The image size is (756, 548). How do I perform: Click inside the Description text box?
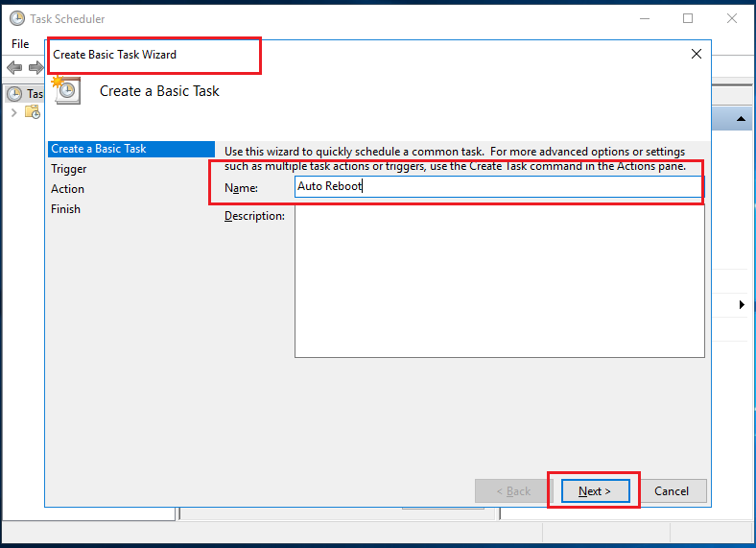(500, 282)
